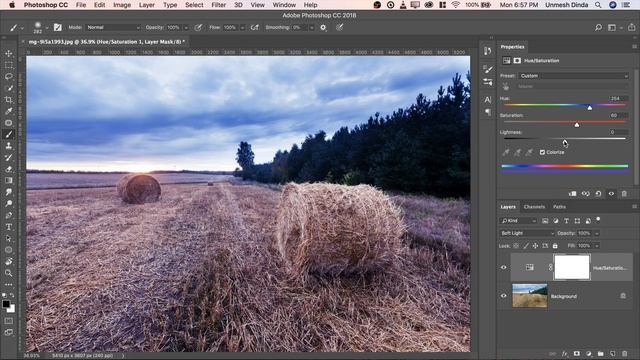Open macOS Spotlight search
640x360 pixels.
[x=598, y=5]
